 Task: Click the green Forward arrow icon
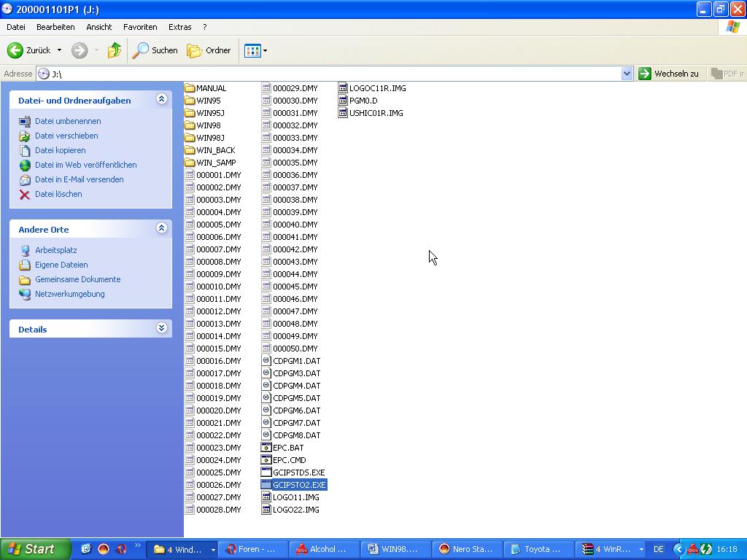click(80, 50)
